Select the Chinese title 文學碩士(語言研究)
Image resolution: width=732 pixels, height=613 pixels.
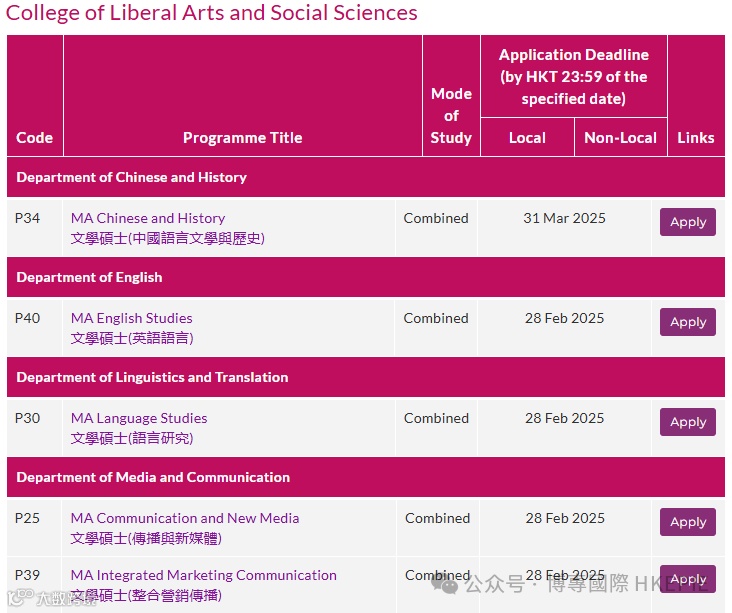tap(131, 438)
